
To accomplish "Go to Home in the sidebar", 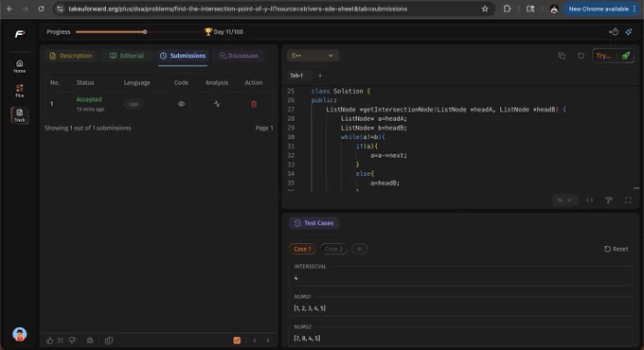I will pos(19,66).
